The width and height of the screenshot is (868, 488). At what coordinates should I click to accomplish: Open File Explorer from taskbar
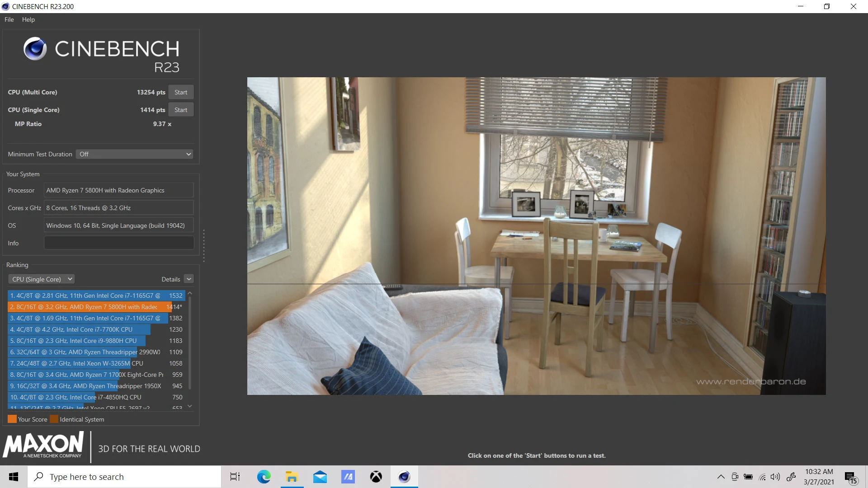(292, 477)
